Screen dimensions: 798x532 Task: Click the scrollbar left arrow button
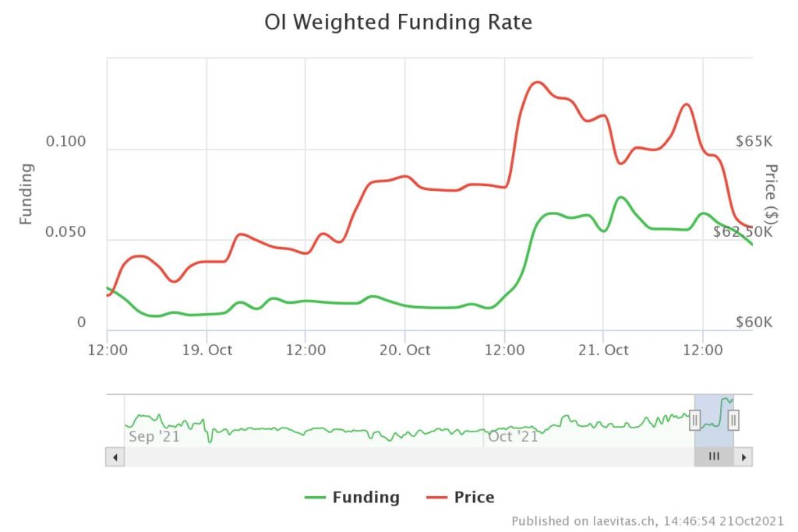pyautogui.click(x=115, y=457)
